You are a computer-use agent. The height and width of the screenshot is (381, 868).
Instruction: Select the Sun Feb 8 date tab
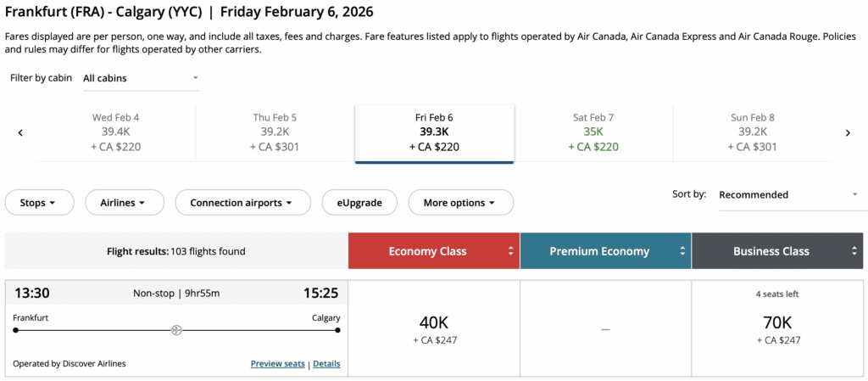coord(752,132)
